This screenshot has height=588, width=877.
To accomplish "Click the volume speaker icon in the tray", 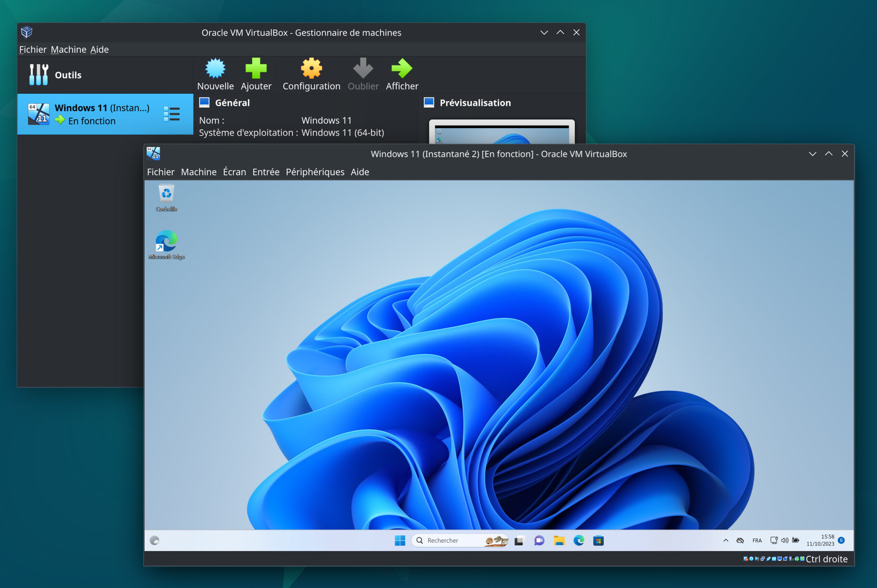I will click(x=785, y=540).
